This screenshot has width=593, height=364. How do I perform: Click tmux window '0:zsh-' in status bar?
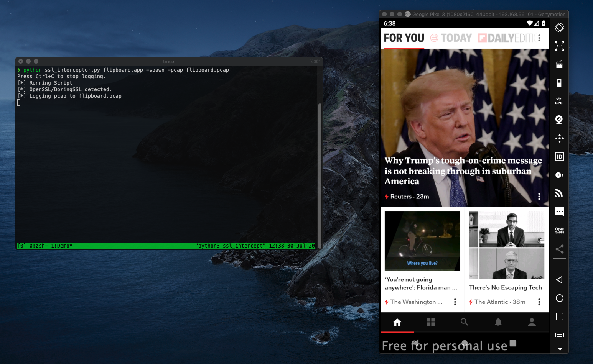tap(39, 246)
